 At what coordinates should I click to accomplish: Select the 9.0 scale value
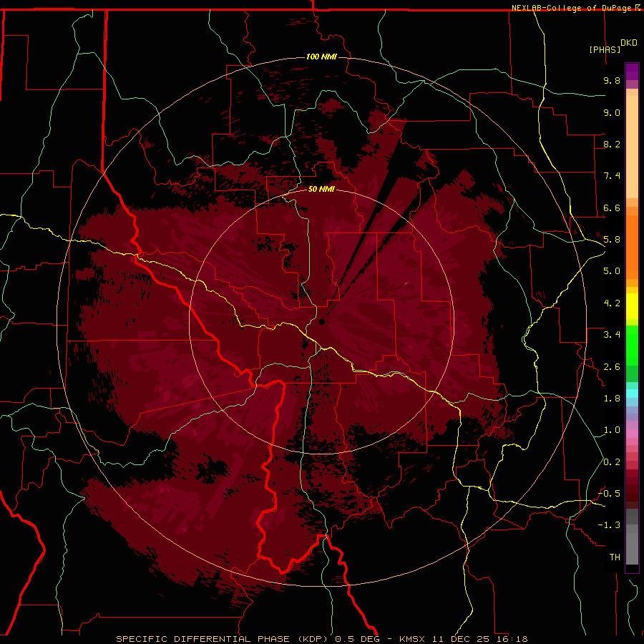(x=612, y=112)
